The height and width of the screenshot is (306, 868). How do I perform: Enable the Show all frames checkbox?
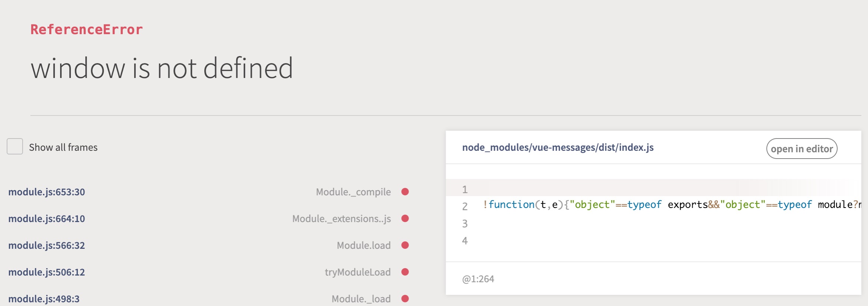(15, 147)
